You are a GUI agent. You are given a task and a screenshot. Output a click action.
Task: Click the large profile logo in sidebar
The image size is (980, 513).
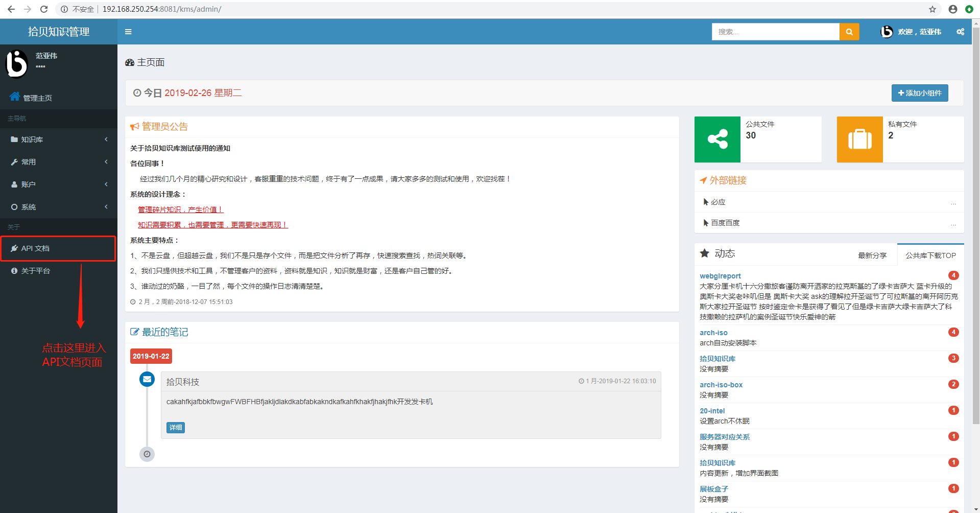pyautogui.click(x=16, y=64)
